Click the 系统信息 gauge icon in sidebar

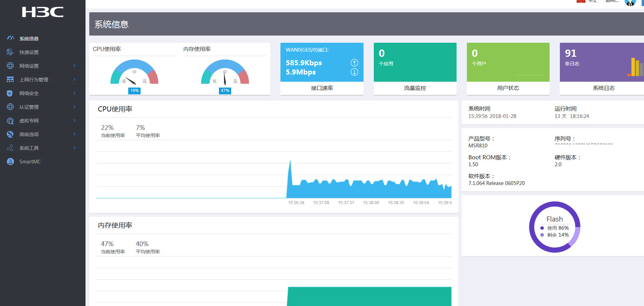pos(11,38)
